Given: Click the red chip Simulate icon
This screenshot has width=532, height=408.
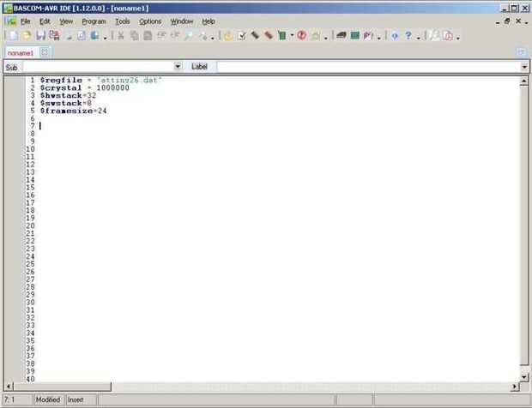Looking at the screenshot, I should click(x=269, y=35).
